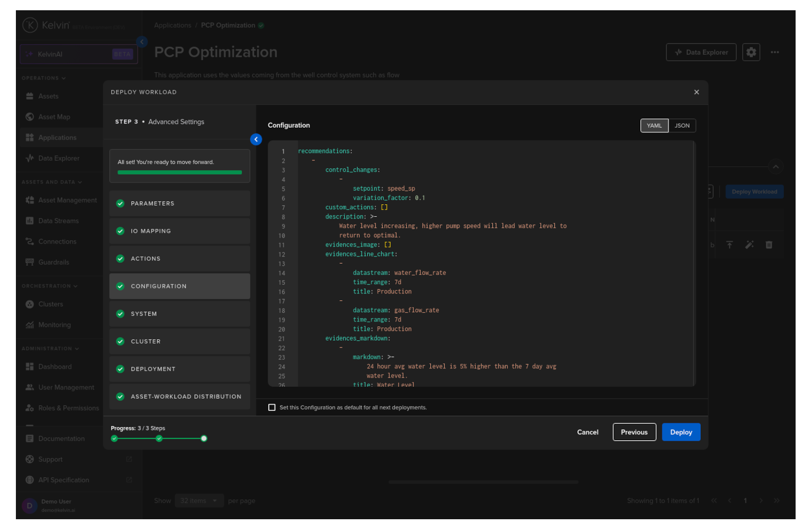This screenshot has height=530, width=812.
Task: Click the blue Deploy button
Action: click(x=681, y=433)
